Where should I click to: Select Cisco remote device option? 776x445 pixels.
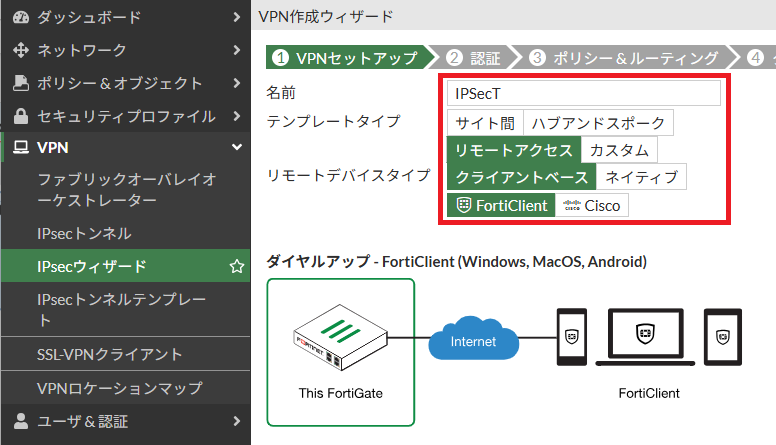tap(592, 205)
